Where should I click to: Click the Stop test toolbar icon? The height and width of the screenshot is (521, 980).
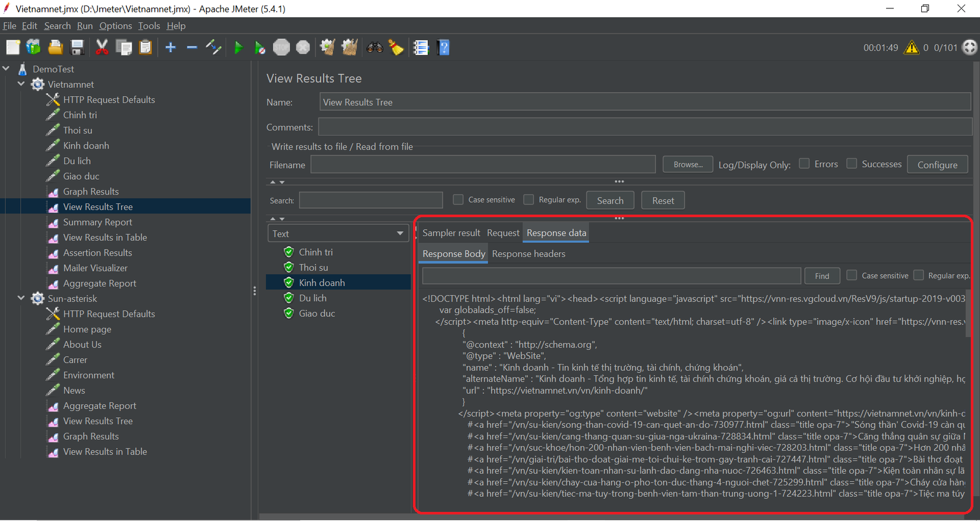pyautogui.click(x=282, y=47)
